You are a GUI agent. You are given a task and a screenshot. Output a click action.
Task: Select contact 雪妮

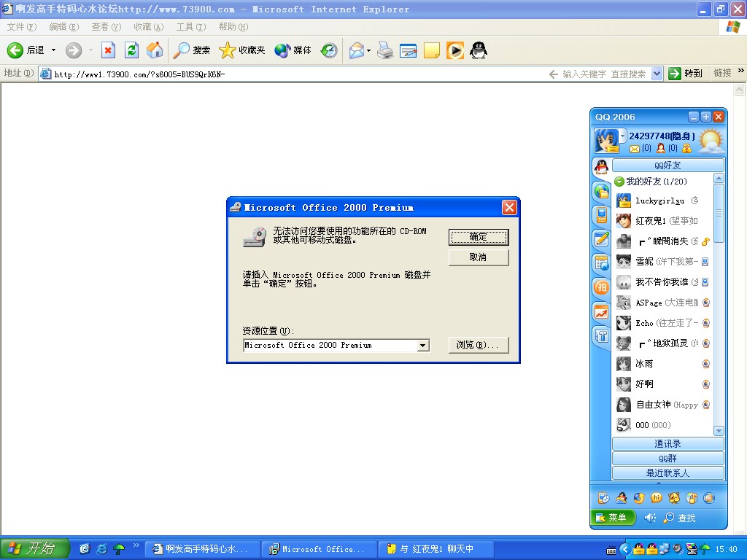[x=662, y=262]
